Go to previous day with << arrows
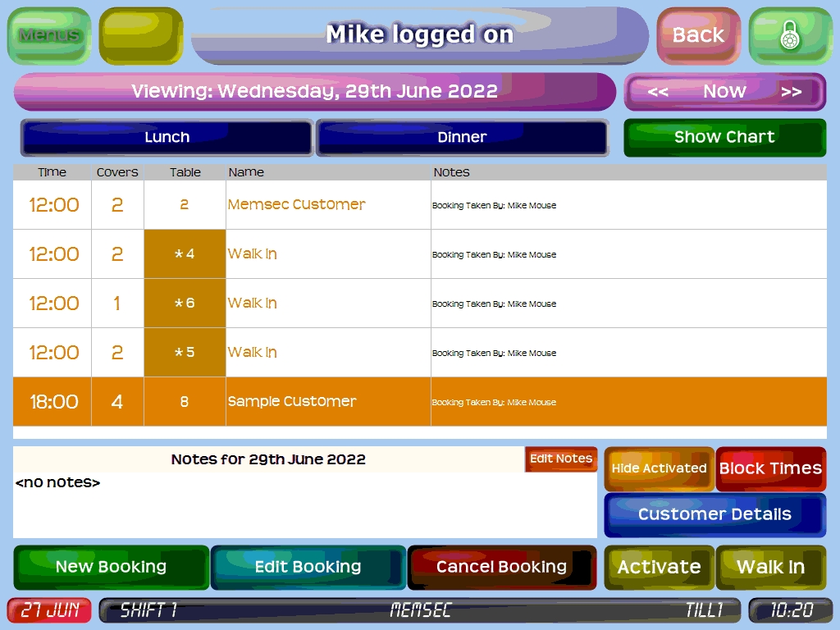 point(658,92)
